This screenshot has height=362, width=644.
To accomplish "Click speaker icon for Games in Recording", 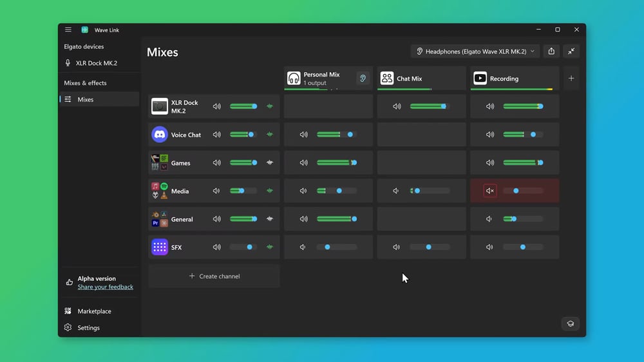I will (490, 163).
